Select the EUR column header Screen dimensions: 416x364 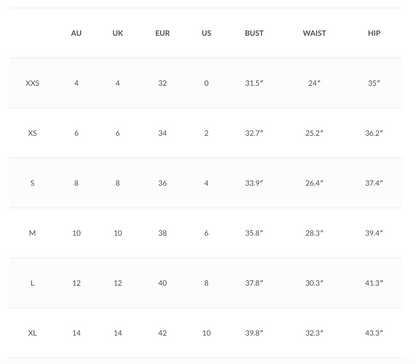point(162,33)
